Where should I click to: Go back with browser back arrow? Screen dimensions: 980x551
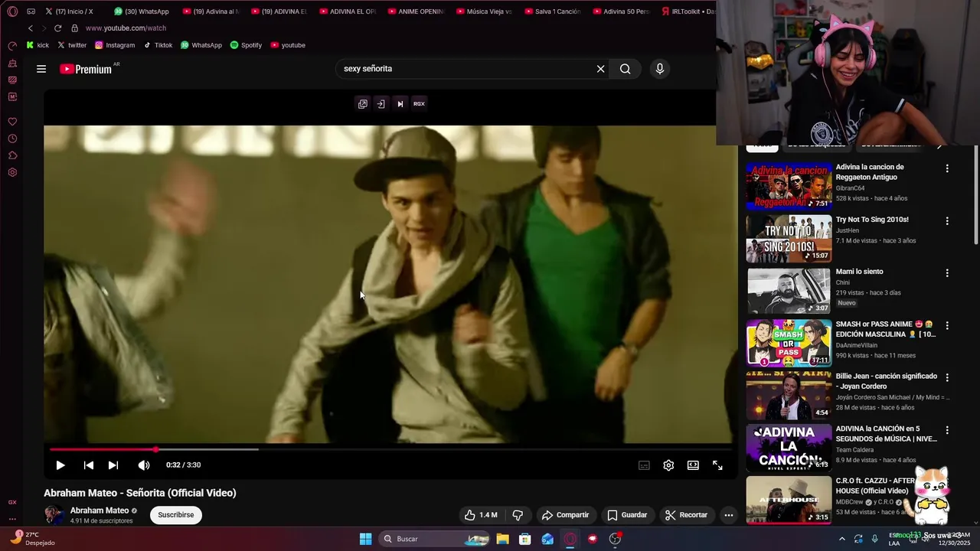31,28
